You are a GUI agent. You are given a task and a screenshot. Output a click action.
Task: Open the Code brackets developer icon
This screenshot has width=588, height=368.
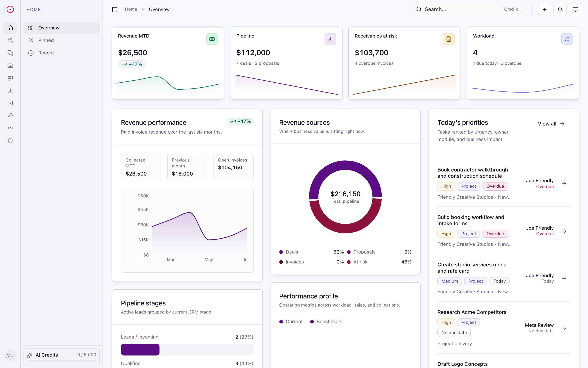coord(10,128)
